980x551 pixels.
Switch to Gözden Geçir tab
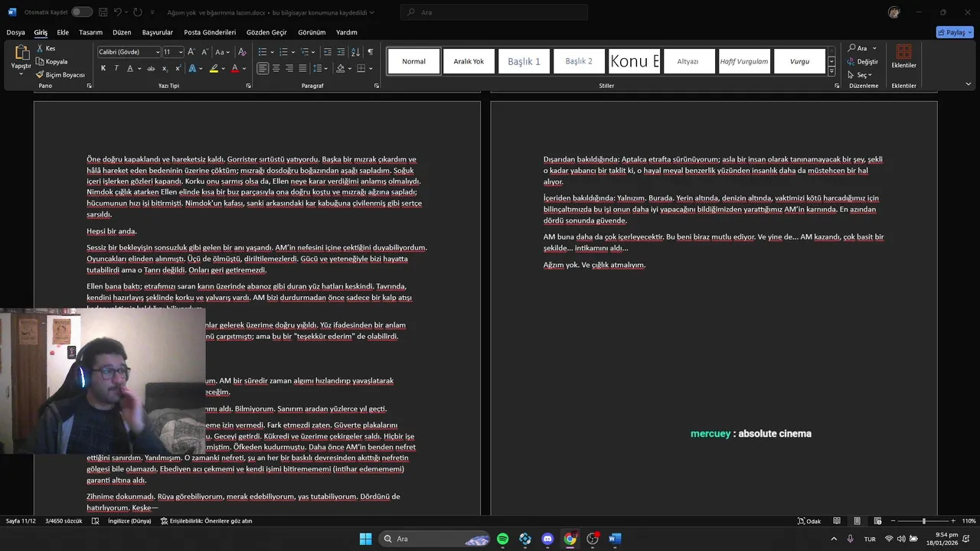(x=266, y=32)
